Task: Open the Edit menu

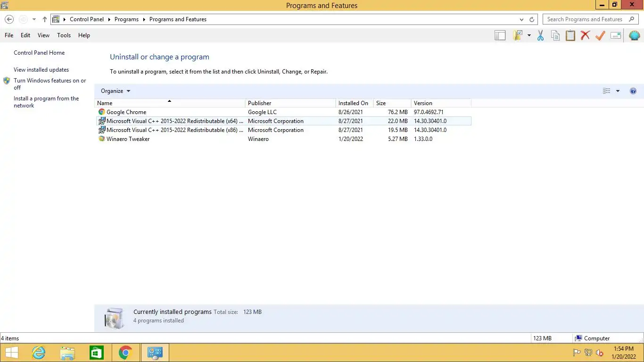Action: pyautogui.click(x=25, y=35)
